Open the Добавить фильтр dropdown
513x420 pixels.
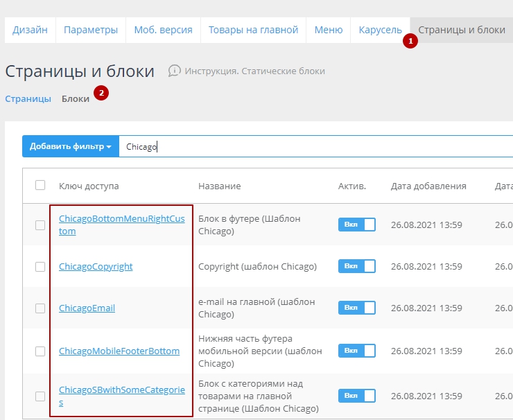(70, 146)
